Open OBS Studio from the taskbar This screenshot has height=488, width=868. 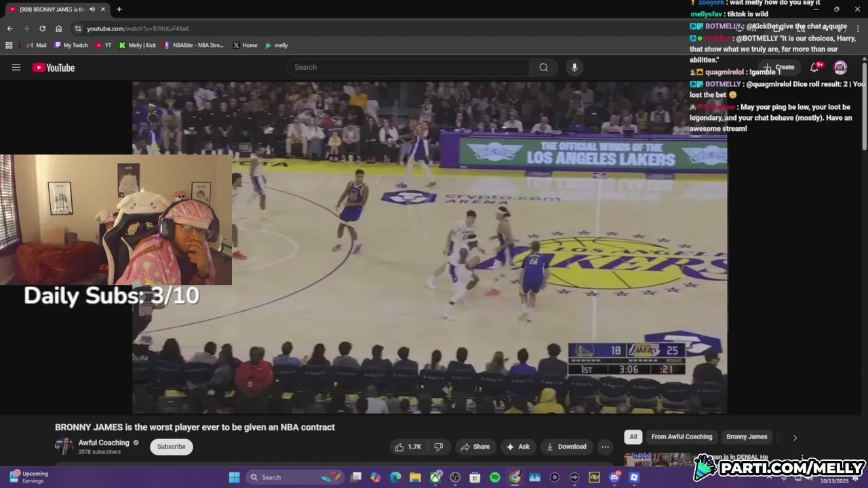pyautogui.click(x=455, y=477)
